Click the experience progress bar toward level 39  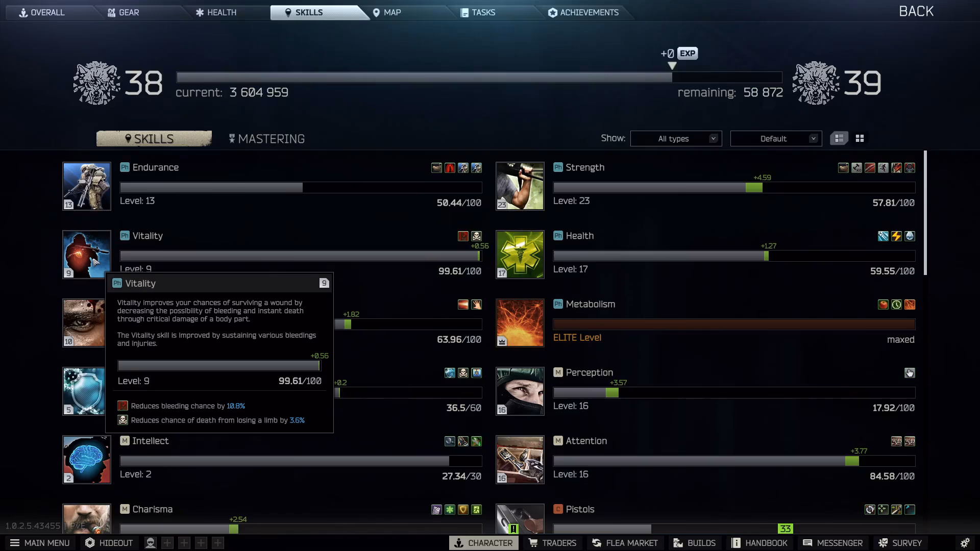(479, 77)
